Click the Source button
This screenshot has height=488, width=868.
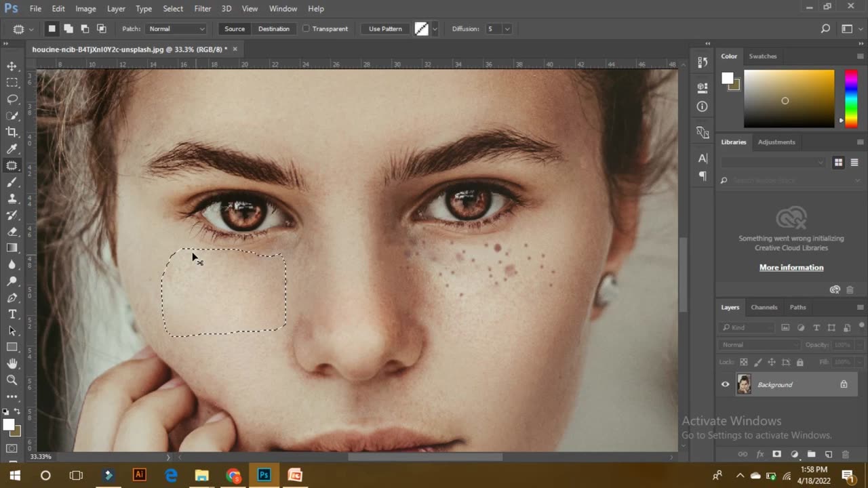(x=235, y=28)
